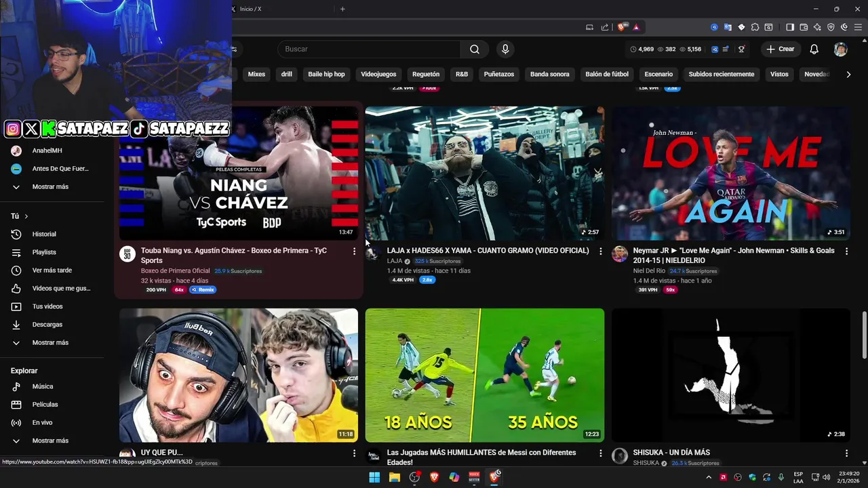Play the Niang vs Chávez boxing thumbnail

(239, 173)
